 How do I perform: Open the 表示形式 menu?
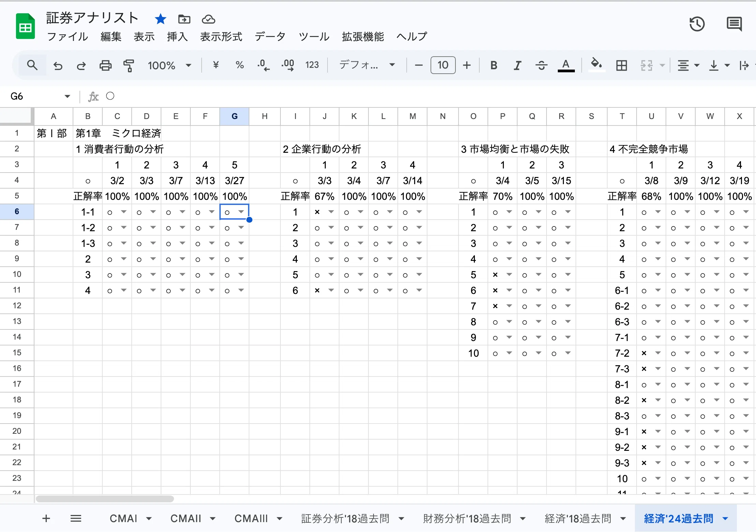[x=221, y=36]
